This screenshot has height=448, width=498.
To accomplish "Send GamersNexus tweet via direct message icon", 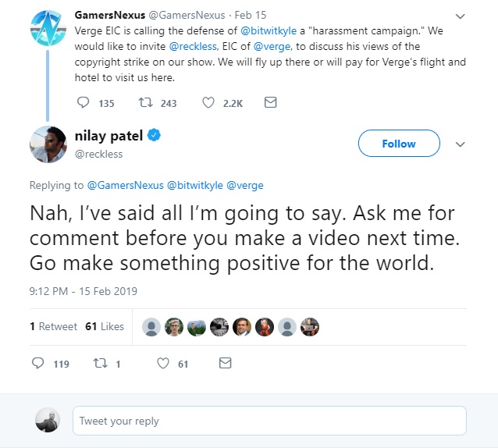I will (271, 102).
